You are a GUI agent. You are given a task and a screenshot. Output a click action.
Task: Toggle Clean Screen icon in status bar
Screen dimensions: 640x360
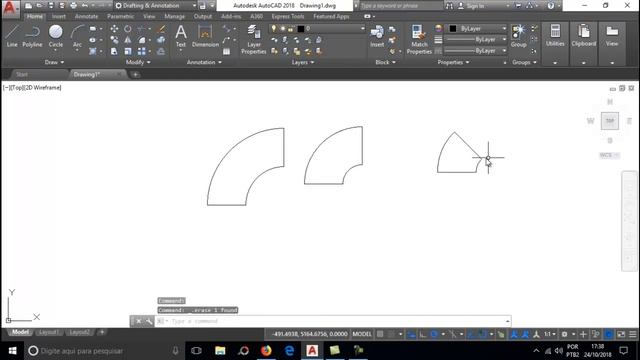coord(621,334)
